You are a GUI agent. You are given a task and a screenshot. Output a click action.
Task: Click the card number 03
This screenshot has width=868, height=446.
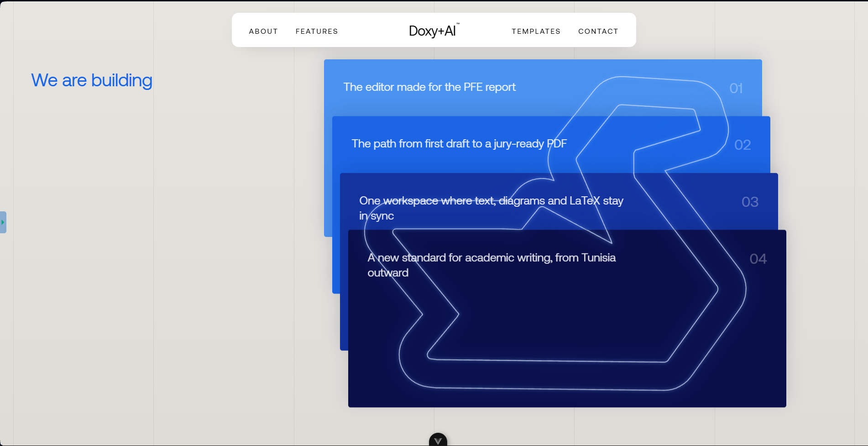point(750,202)
